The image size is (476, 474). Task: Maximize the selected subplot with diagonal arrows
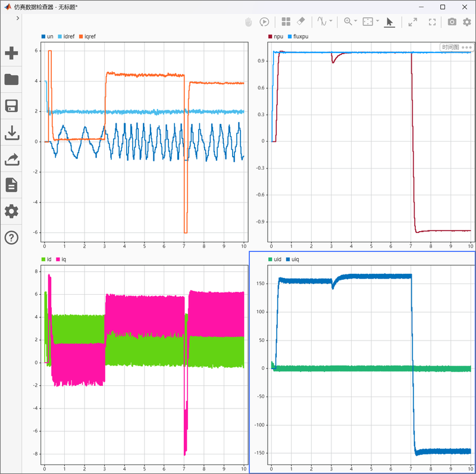pyautogui.click(x=412, y=22)
